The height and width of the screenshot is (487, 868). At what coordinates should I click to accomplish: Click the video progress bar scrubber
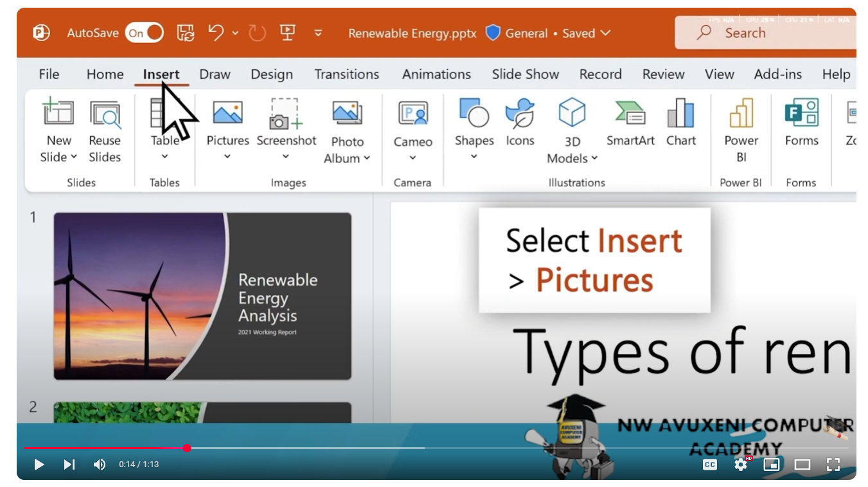[x=187, y=448]
